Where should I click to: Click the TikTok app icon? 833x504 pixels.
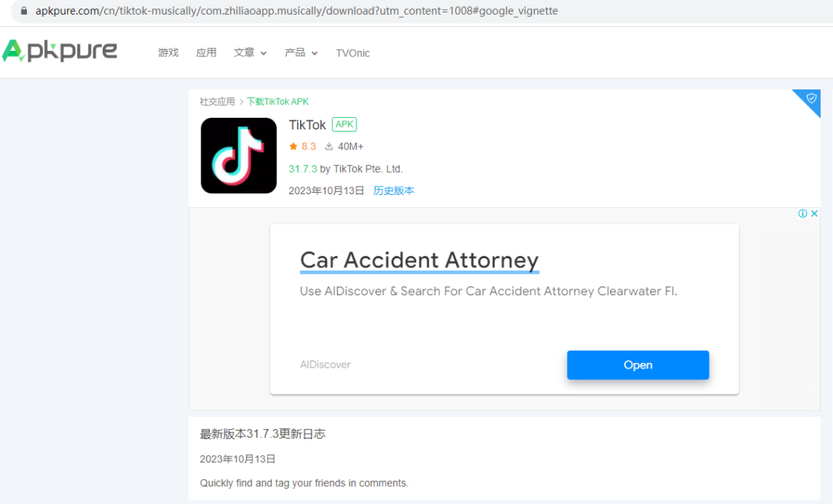(x=238, y=156)
